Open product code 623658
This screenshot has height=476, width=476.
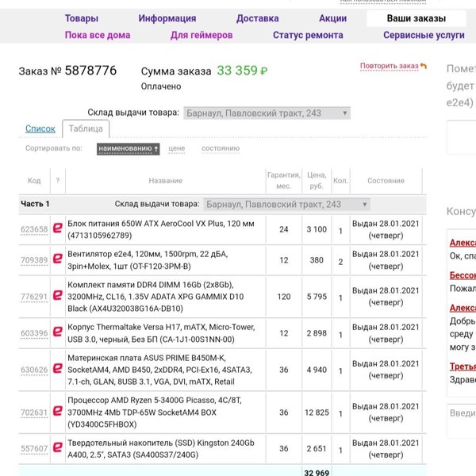(x=34, y=229)
